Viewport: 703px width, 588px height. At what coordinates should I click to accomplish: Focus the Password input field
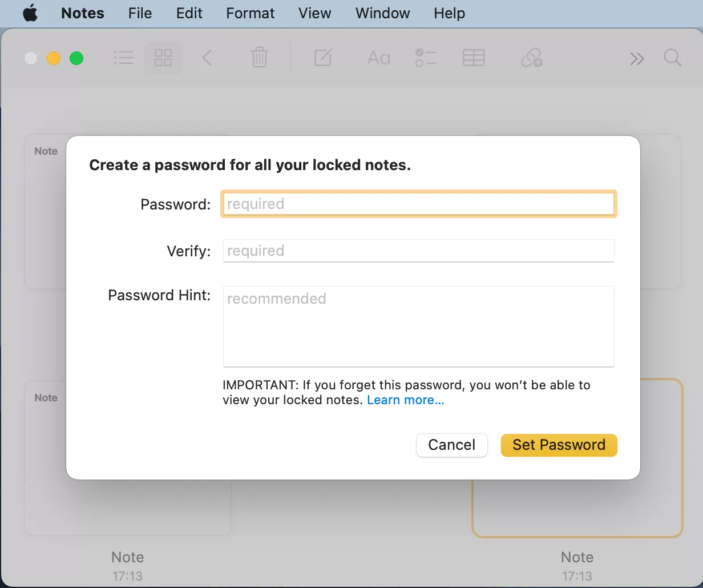(418, 204)
